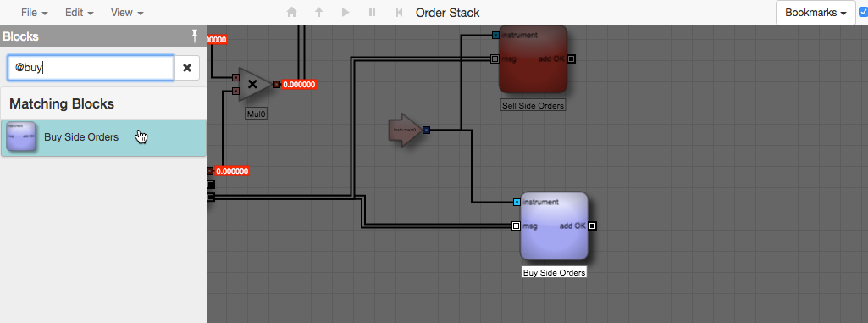Clear the block search field

187,68
